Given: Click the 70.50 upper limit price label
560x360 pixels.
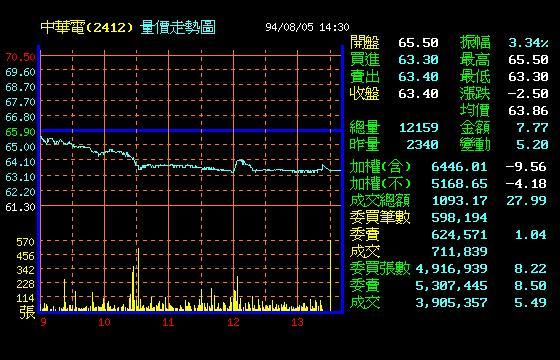Looking at the screenshot, I should [20, 57].
